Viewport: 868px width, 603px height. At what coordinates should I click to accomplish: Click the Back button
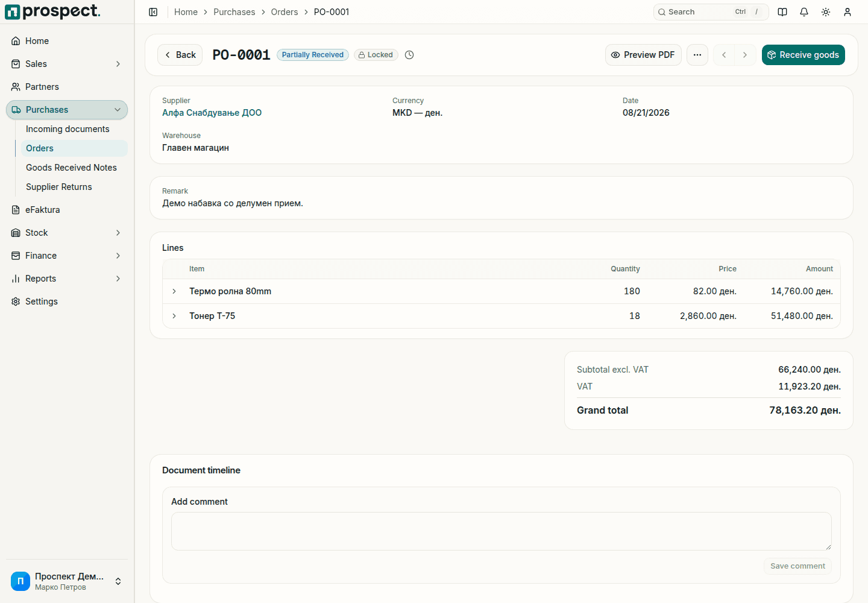pyautogui.click(x=180, y=55)
